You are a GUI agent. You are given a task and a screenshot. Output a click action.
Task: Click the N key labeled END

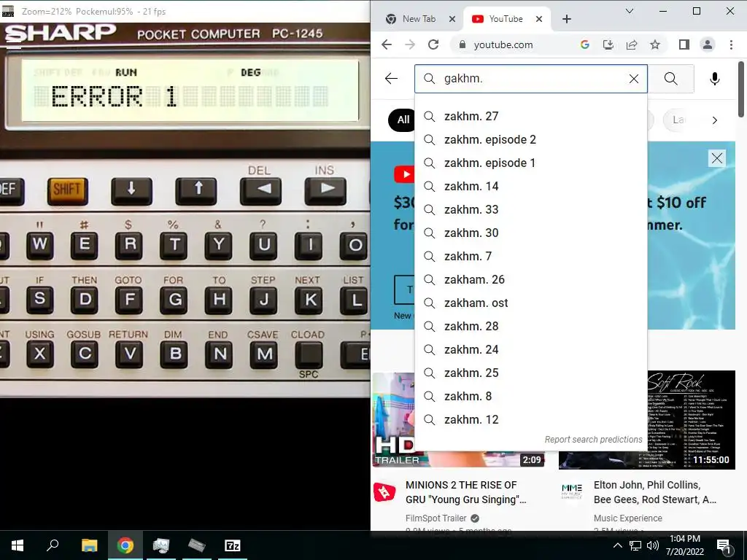[x=219, y=354]
